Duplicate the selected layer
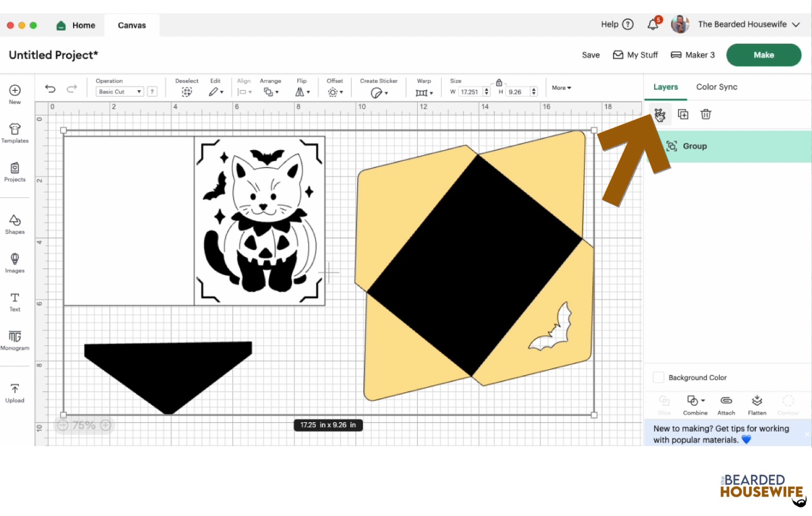This screenshot has height=516, width=812. point(683,114)
